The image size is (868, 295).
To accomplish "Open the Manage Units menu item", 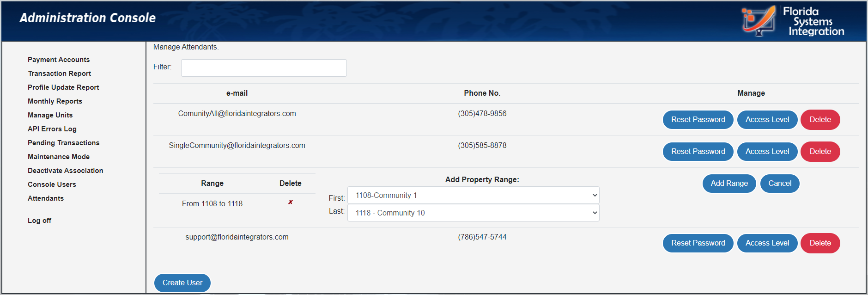I will 50,115.
